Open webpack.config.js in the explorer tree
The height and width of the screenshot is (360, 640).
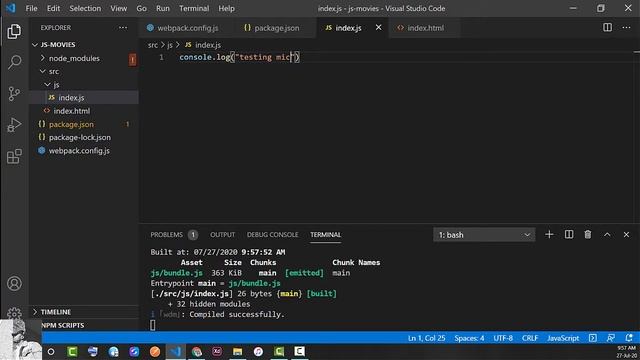coord(84,151)
